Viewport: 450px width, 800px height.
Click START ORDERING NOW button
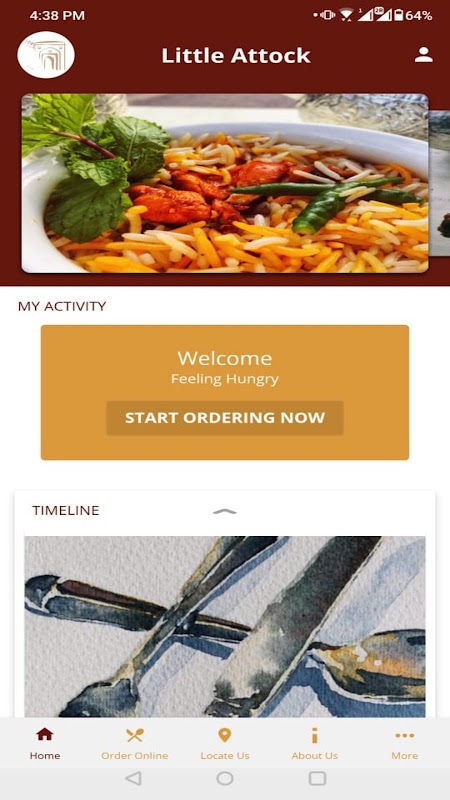(225, 418)
